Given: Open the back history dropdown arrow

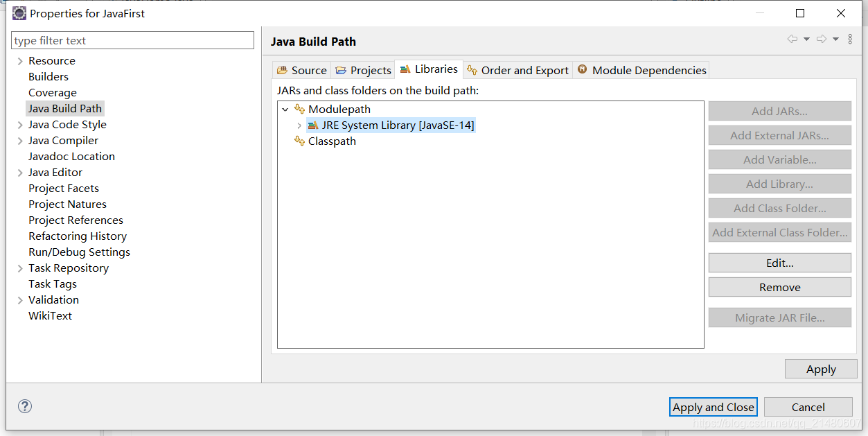Looking at the screenshot, I should click(806, 40).
